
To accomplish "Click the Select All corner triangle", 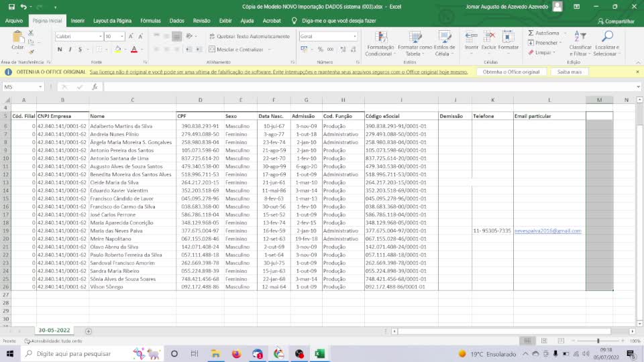I will coord(7,100).
